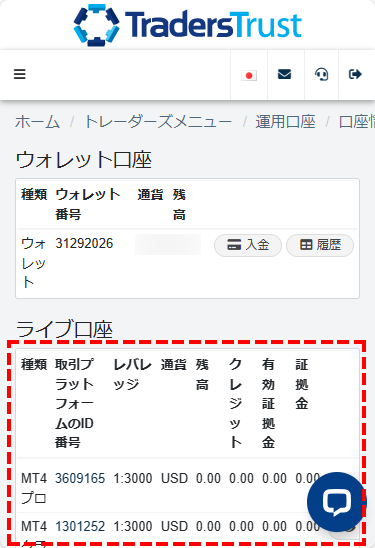This screenshot has width=375, height=548.
Task: Click USD currency in 1301252 row
Action: tap(174, 526)
